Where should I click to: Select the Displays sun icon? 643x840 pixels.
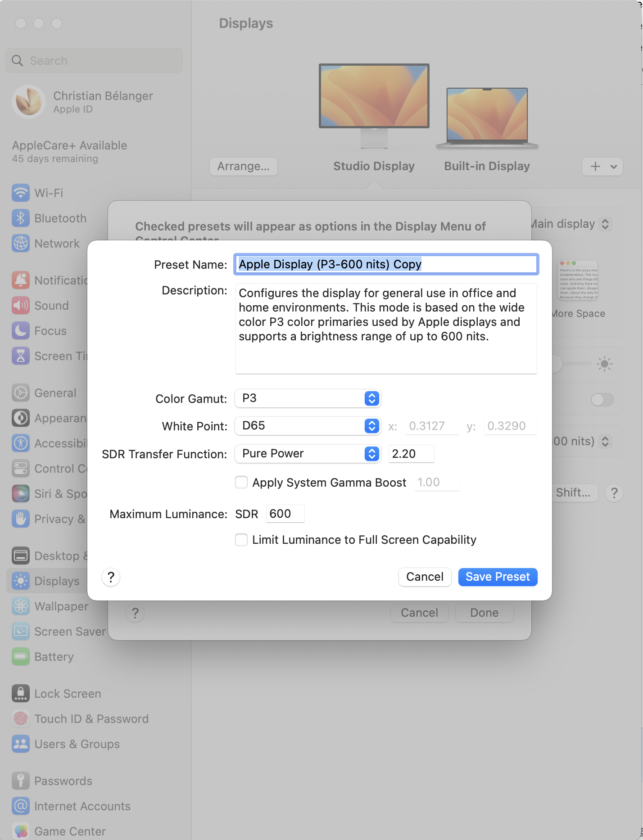click(21, 581)
